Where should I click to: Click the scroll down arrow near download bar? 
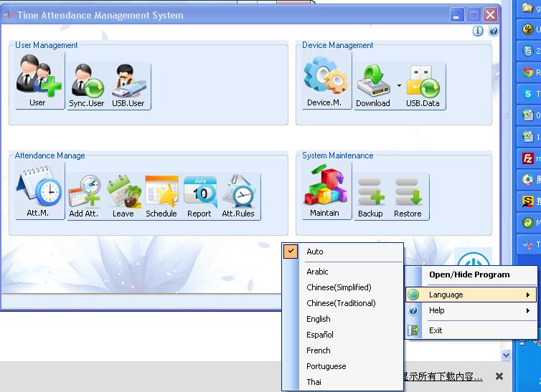click(506, 355)
